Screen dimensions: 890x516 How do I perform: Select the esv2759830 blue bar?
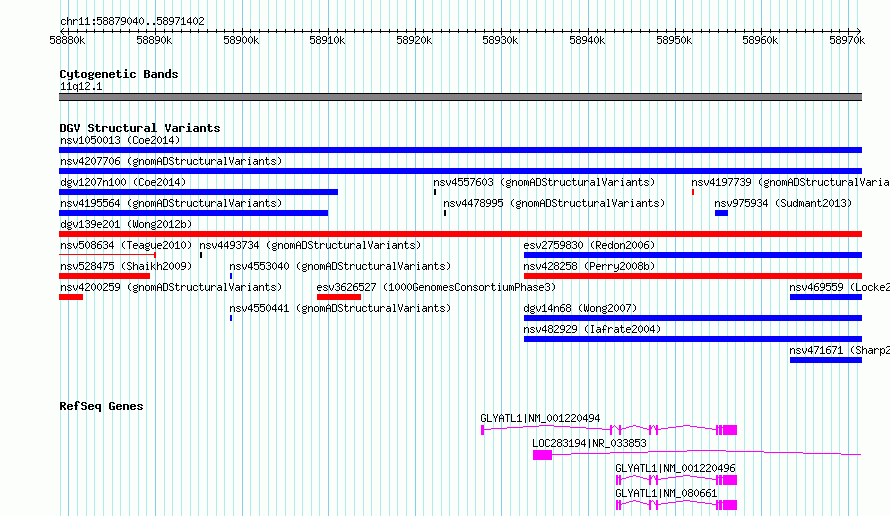[x=693, y=255]
